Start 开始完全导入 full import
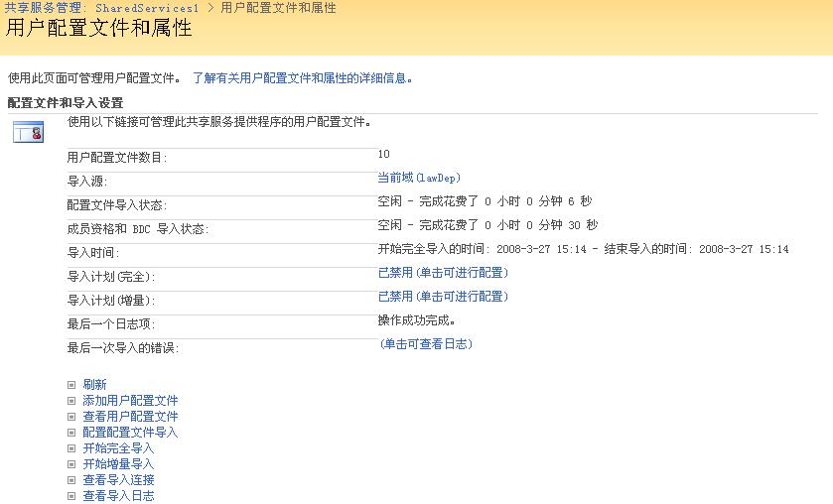 coord(118,448)
